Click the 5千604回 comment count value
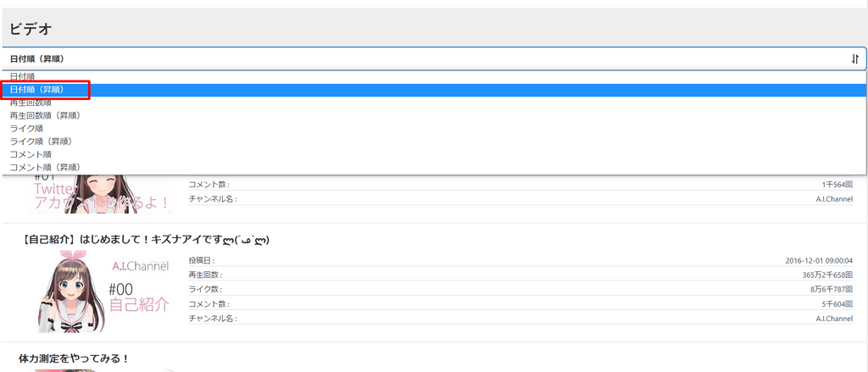 tap(836, 303)
